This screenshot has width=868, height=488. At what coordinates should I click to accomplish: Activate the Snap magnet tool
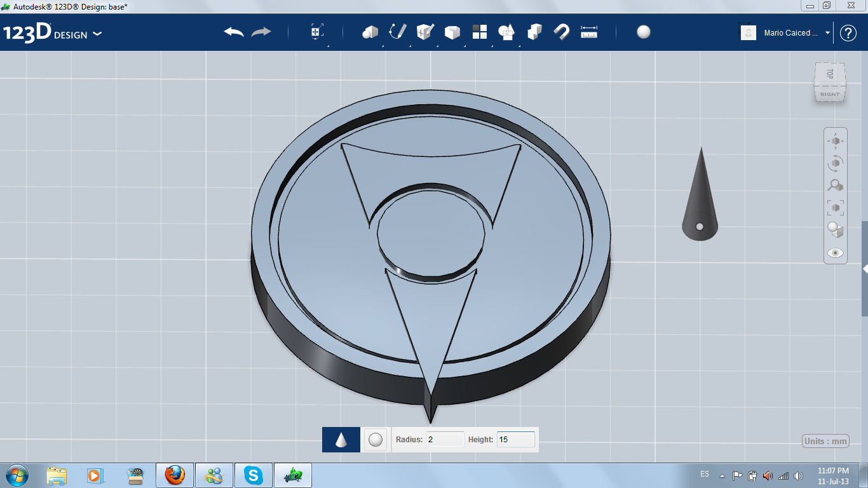tap(561, 32)
